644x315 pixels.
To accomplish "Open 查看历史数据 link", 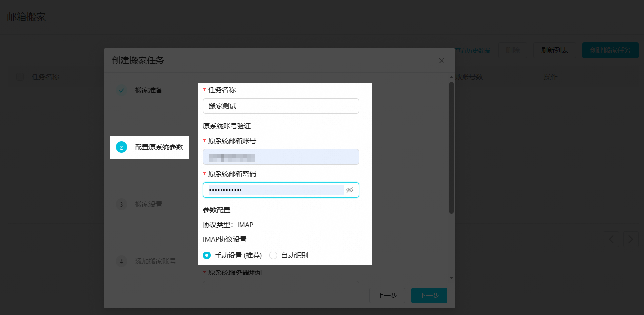I will tap(472, 50).
